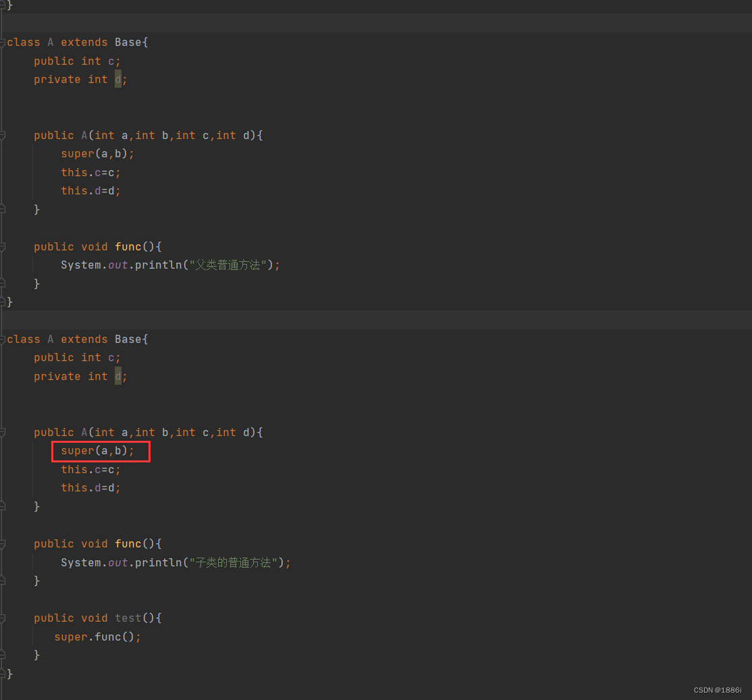This screenshot has height=700, width=752.
Task: Click the constructor signature "public A(int a,int b,int c,int d)" in the first class
Action: (145, 136)
